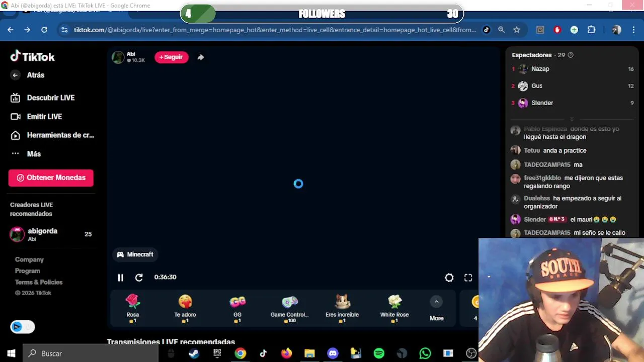Screen dimensions: 644x362
Task: Send a Rosa gift
Action: click(132, 308)
